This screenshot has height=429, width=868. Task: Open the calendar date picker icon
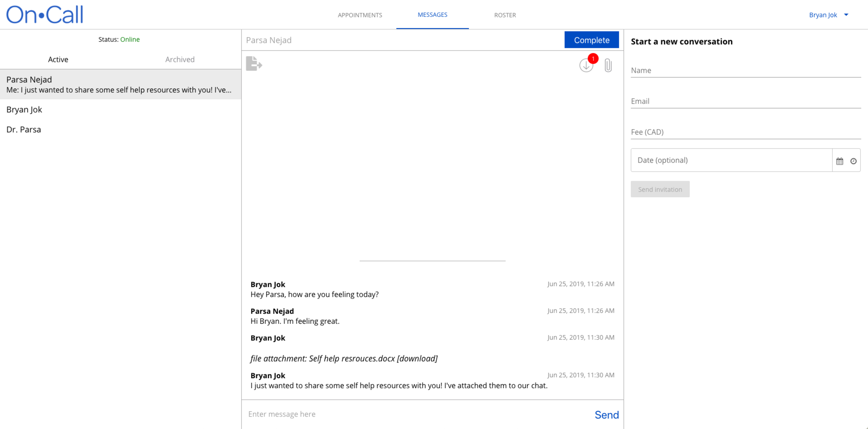pos(840,161)
